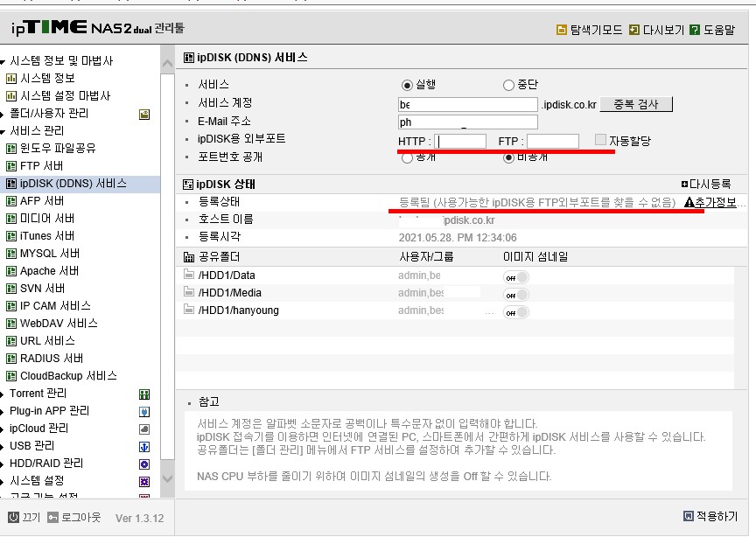
Task: Click the sidebar scroll down arrow
Action: click(x=167, y=479)
